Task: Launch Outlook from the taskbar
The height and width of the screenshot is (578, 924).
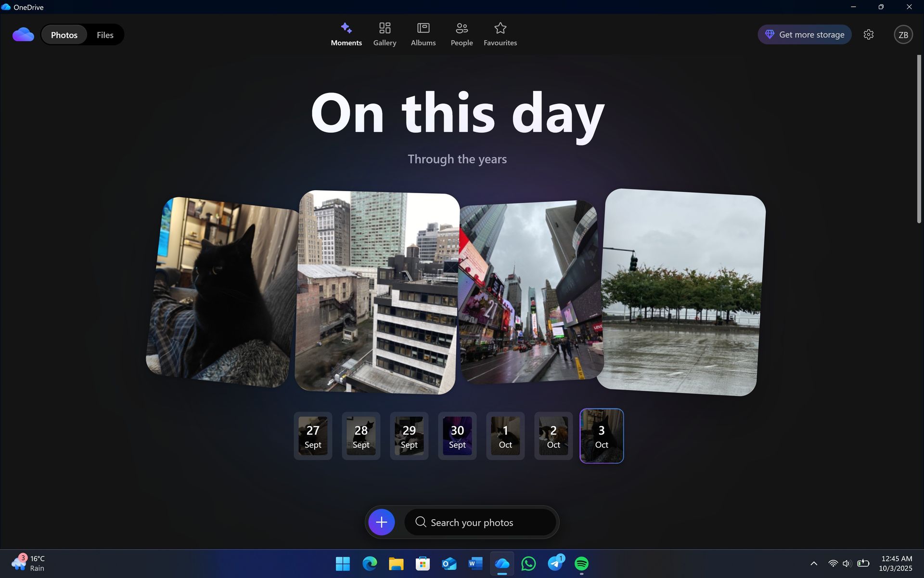Action: click(449, 564)
